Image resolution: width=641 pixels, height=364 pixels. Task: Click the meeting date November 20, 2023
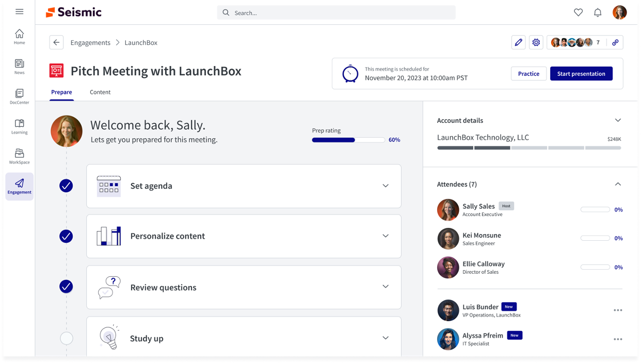(416, 78)
